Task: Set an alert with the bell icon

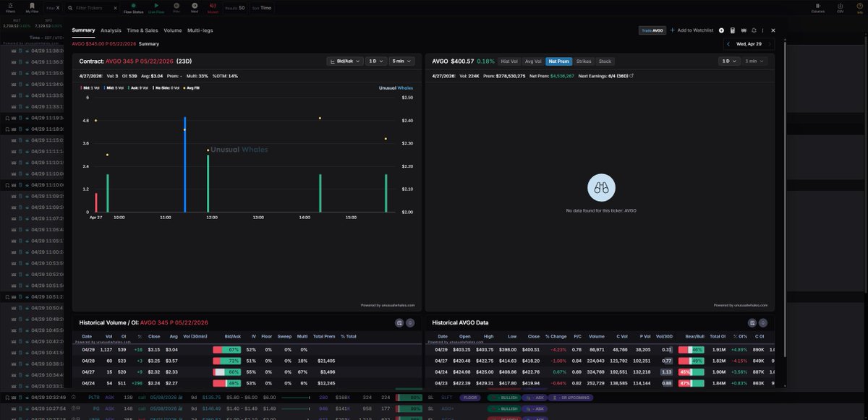Action: pos(754,30)
